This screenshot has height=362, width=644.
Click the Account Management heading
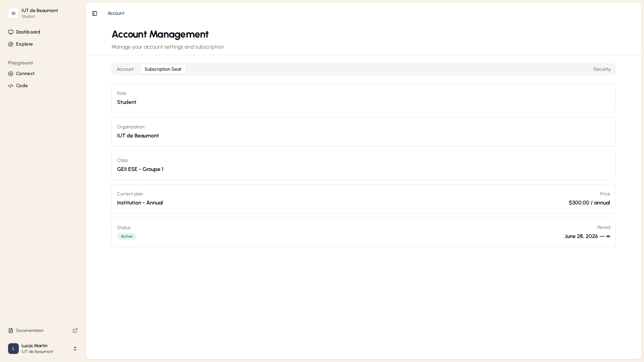coord(160,34)
